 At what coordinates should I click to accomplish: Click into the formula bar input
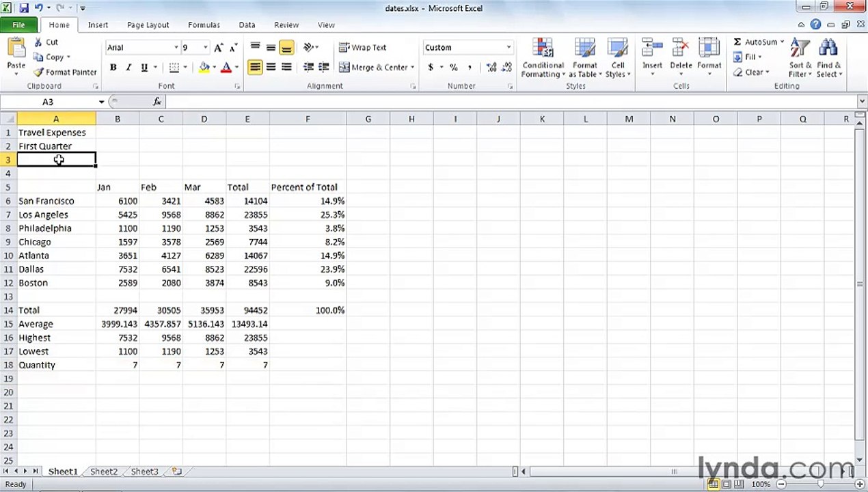(x=511, y=102)
